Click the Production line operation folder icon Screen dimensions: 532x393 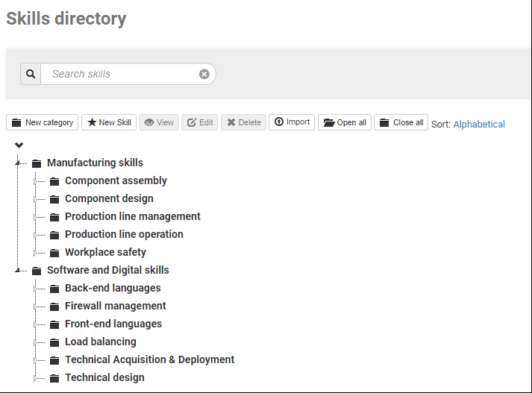54,235
